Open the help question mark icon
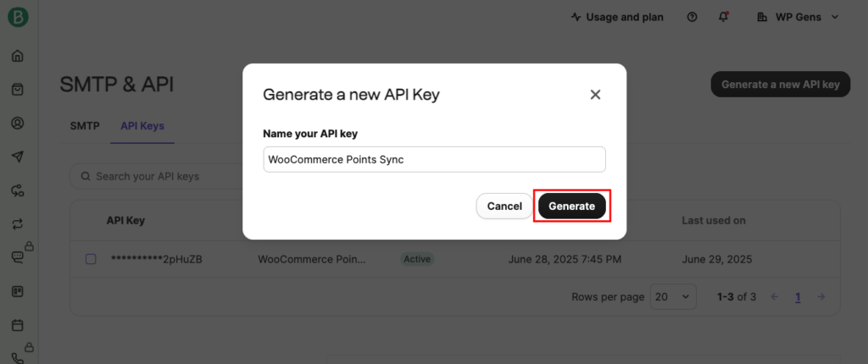Screen dimensions: 868x364 pos(693,17)
